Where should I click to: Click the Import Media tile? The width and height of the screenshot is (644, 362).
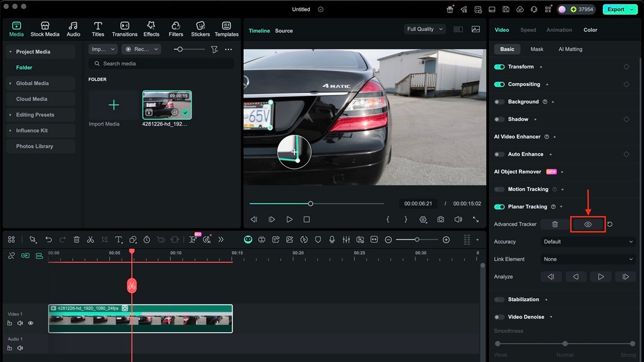pos(113,106)
